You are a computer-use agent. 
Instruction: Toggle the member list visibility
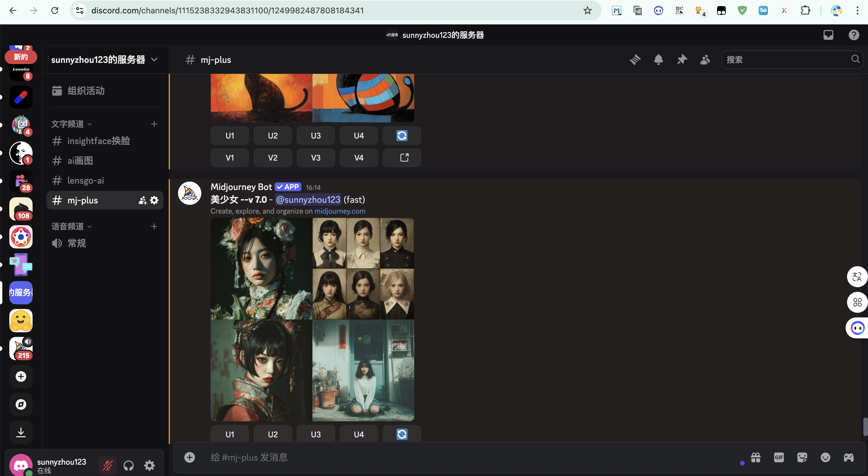pyautogui.click(x=705, y=60)
